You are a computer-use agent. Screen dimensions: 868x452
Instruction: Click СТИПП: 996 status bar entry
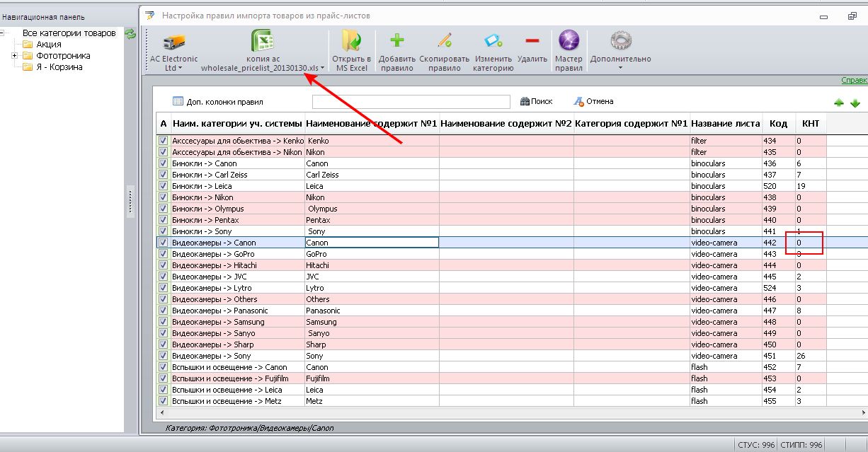tap(801, 445)
